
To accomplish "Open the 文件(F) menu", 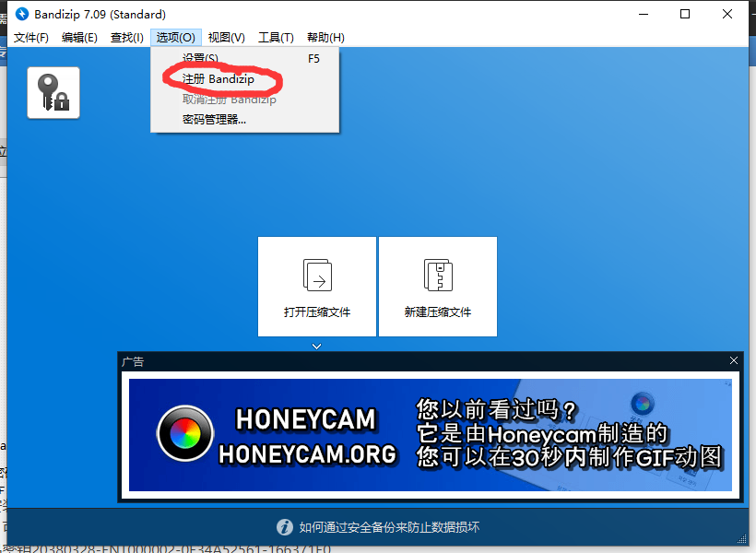I will click(x=30, y=38).
